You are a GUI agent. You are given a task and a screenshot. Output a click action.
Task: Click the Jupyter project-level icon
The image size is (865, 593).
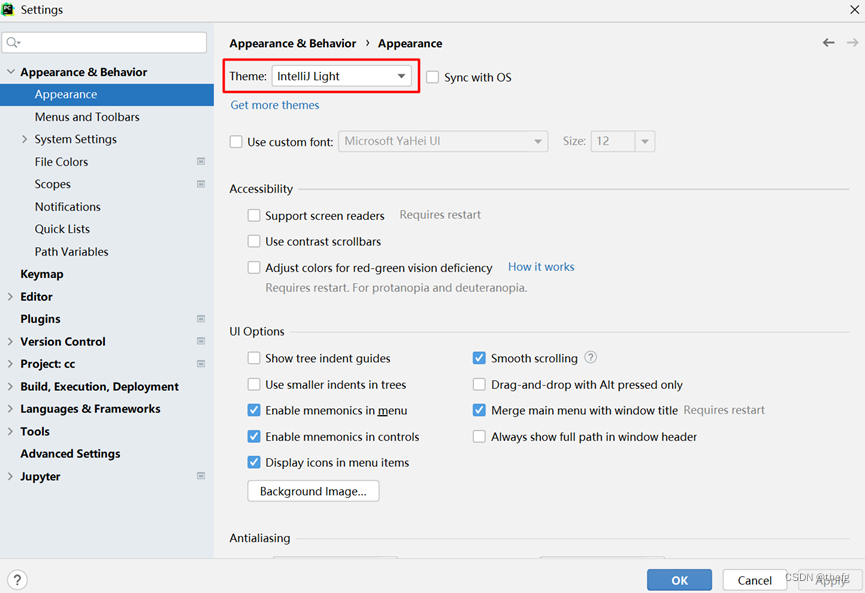[x=201, y=476]
